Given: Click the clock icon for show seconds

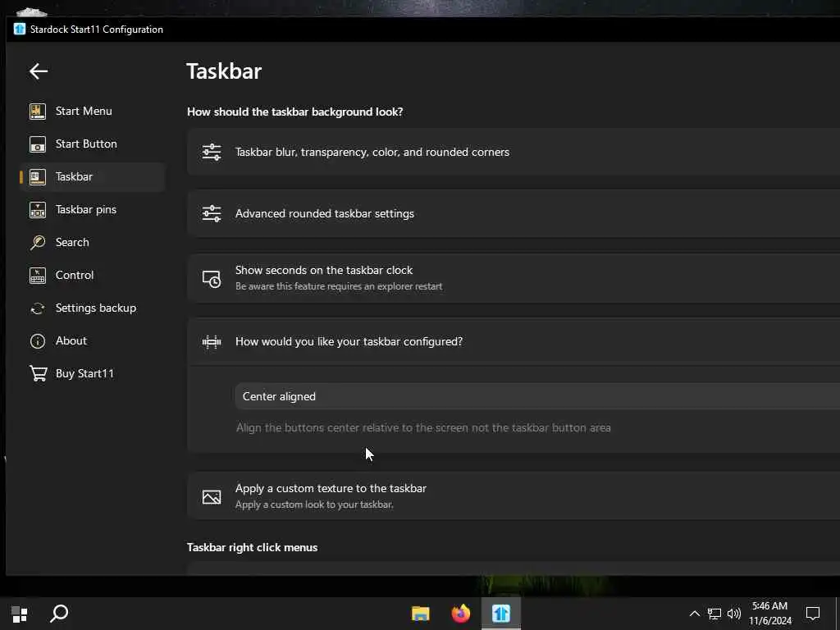Looking at the screenshot, I should 212,279.
